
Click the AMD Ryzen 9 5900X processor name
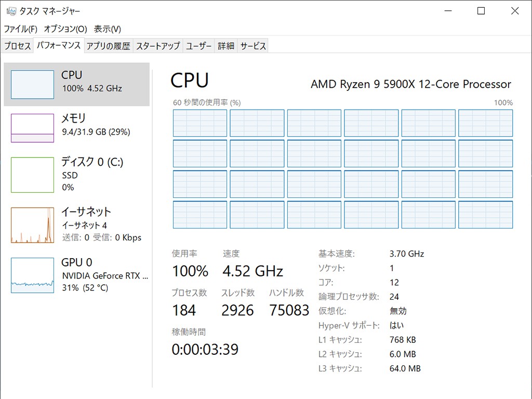tap(410, 84)
